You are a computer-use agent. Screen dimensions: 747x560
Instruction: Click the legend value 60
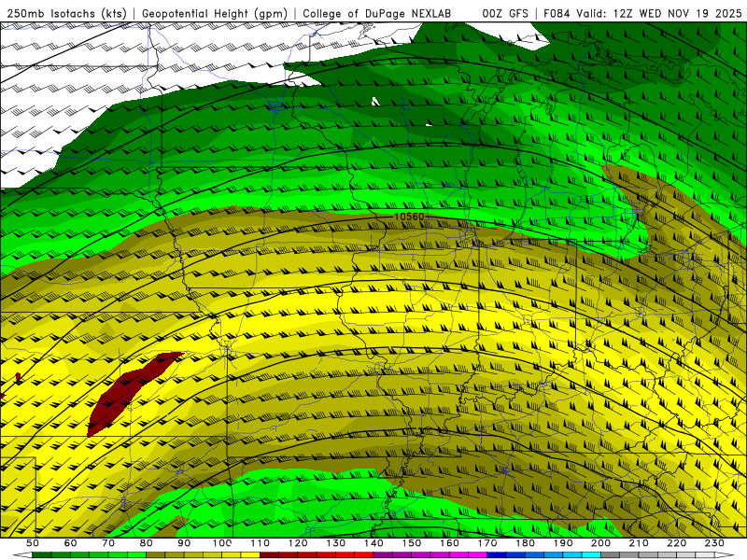70,543
